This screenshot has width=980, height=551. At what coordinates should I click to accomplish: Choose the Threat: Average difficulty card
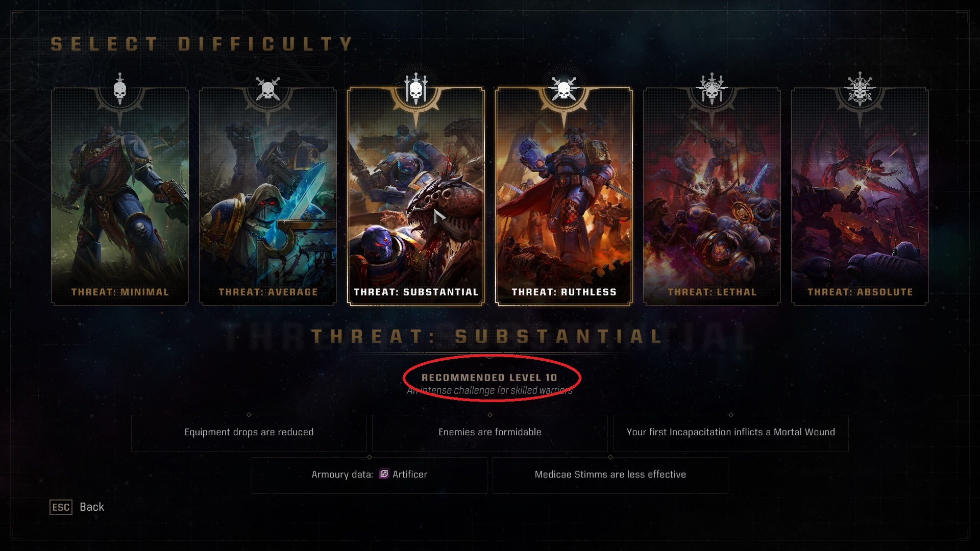[x=268, y=196]
